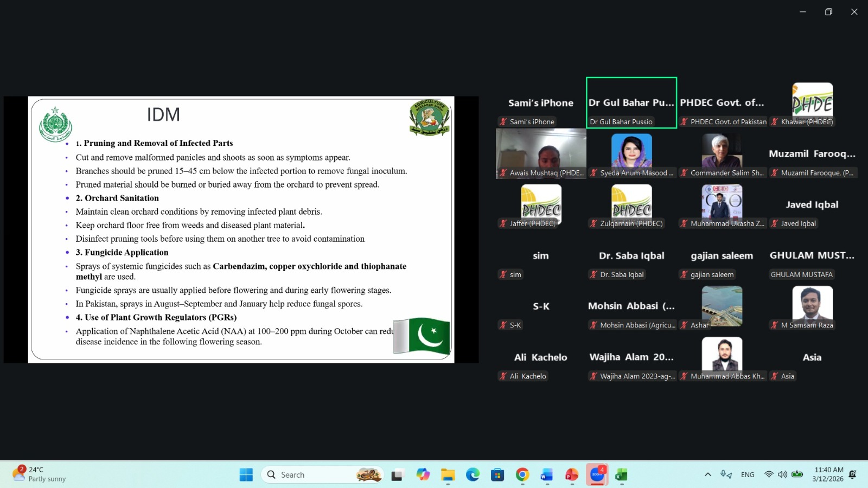Click the Windows Start button
Viewport: 868px width, 488px height.
246,475
